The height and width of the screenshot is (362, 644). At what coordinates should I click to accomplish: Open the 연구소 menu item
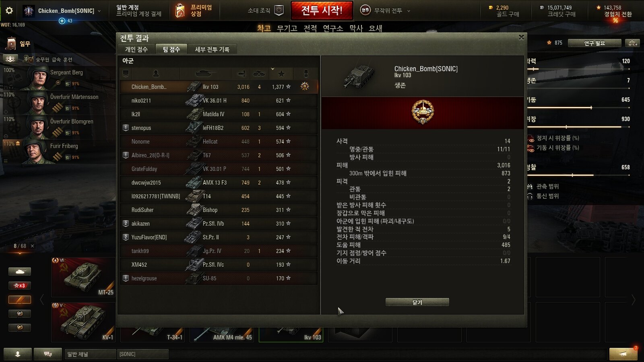(333, 28)
